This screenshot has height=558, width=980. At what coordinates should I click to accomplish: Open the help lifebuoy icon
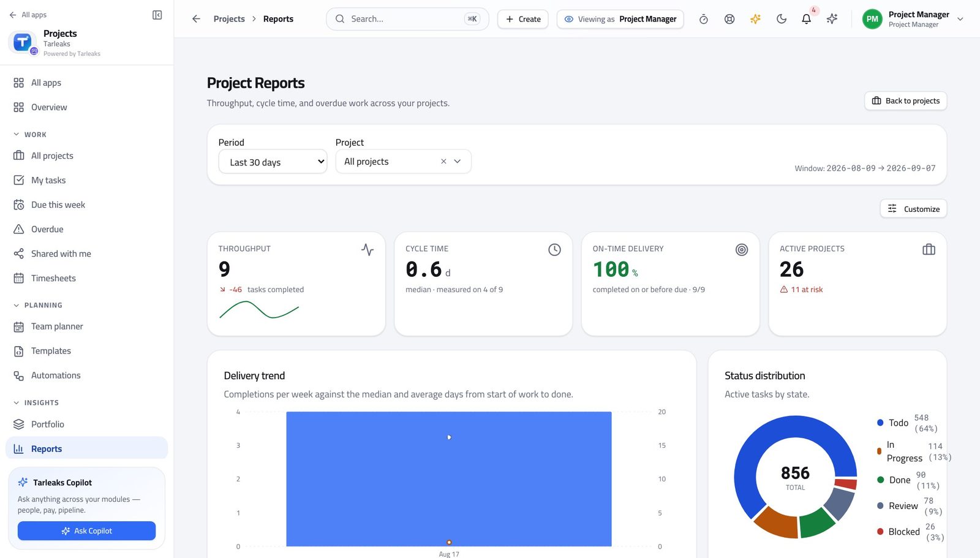(729, 19)
